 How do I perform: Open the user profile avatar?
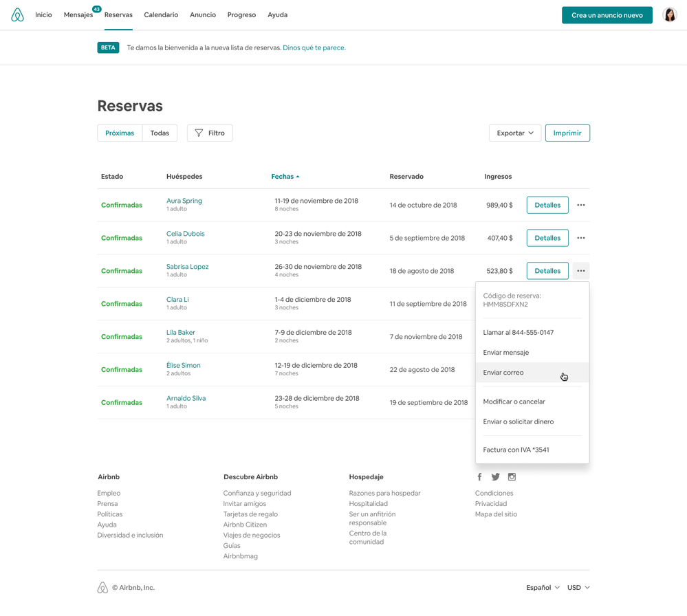pos(669,15)
